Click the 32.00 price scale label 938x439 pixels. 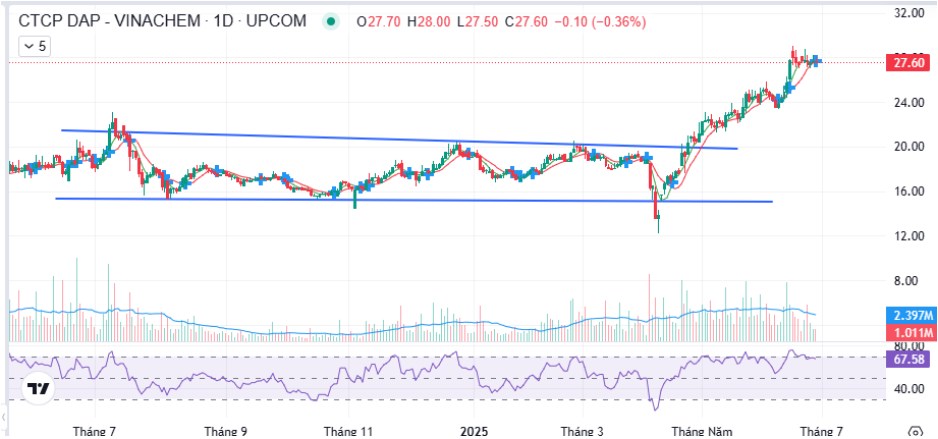tap(909, 13)
